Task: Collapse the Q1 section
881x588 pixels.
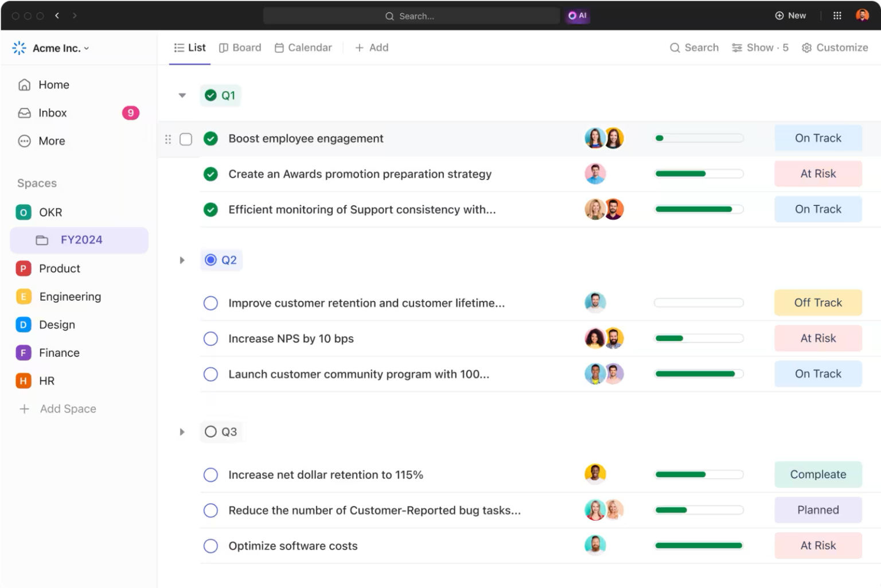Action: (182, 95)
